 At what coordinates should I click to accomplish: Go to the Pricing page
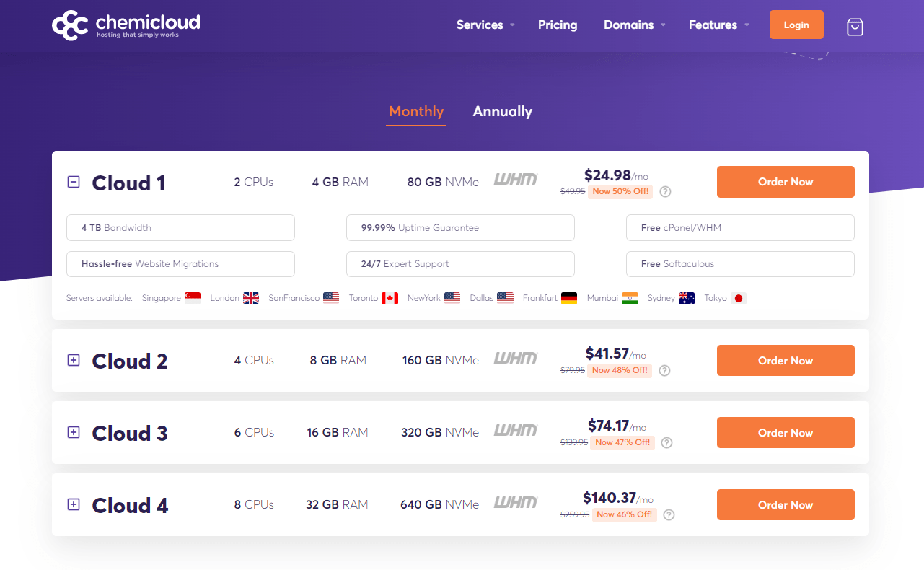pos(558,25)
